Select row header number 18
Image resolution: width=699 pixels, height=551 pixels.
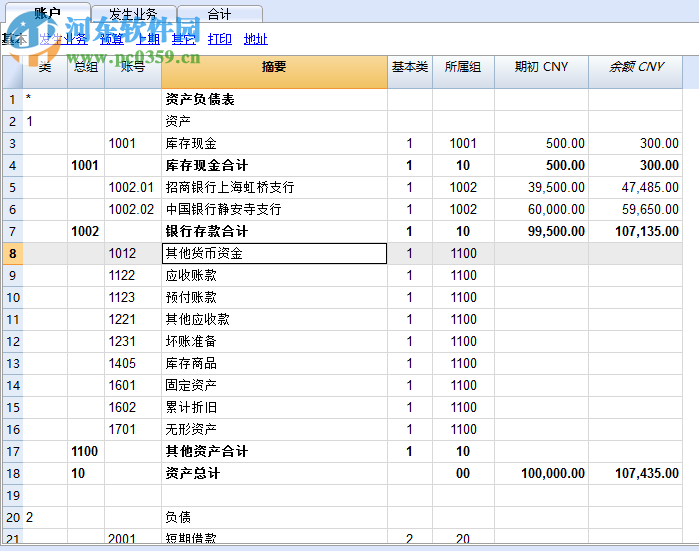coord(12,473)
